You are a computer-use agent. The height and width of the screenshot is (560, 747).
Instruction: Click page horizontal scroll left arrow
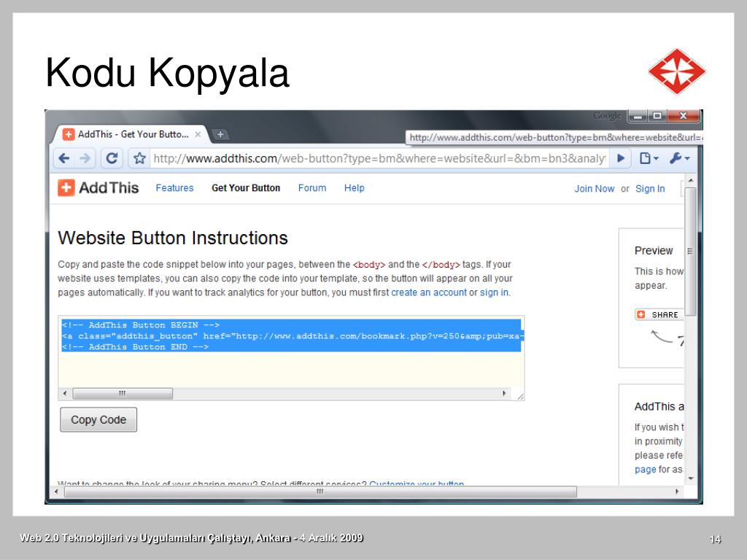(57, 491)
